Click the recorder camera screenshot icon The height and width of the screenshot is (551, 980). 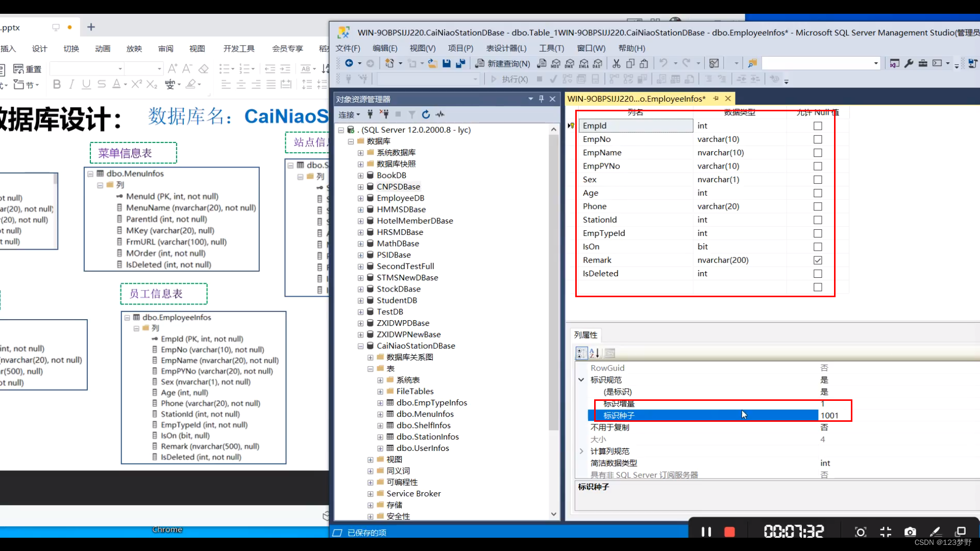click(910, 532)
